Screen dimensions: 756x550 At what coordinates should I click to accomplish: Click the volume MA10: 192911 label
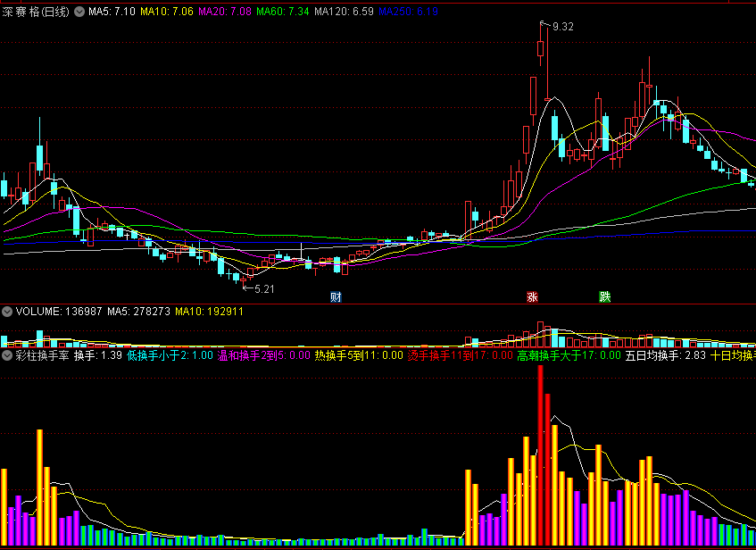tap(209, 312)
